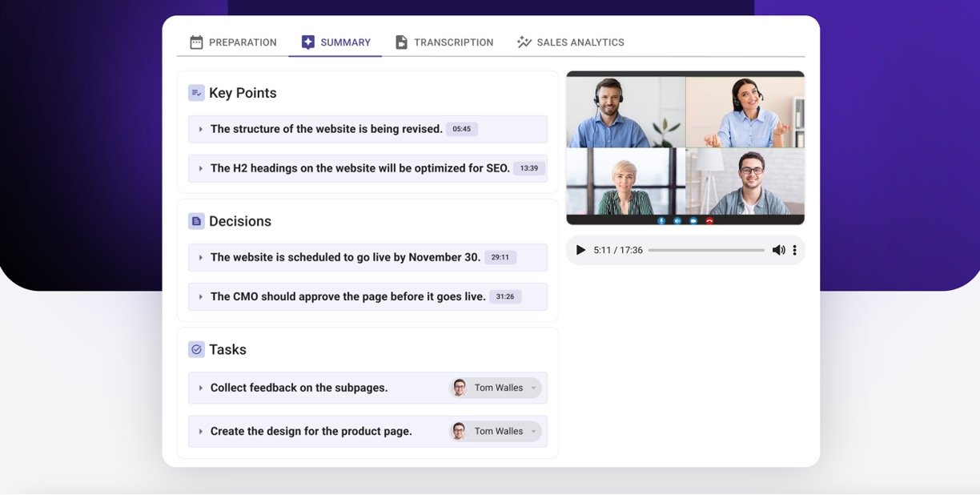
Task: Open the audio player three-dot menu
Action: tap(794, 251)
